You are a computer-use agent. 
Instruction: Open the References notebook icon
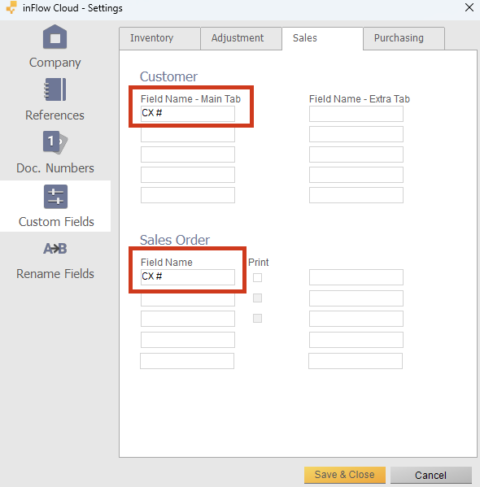(x=55, y=89)
